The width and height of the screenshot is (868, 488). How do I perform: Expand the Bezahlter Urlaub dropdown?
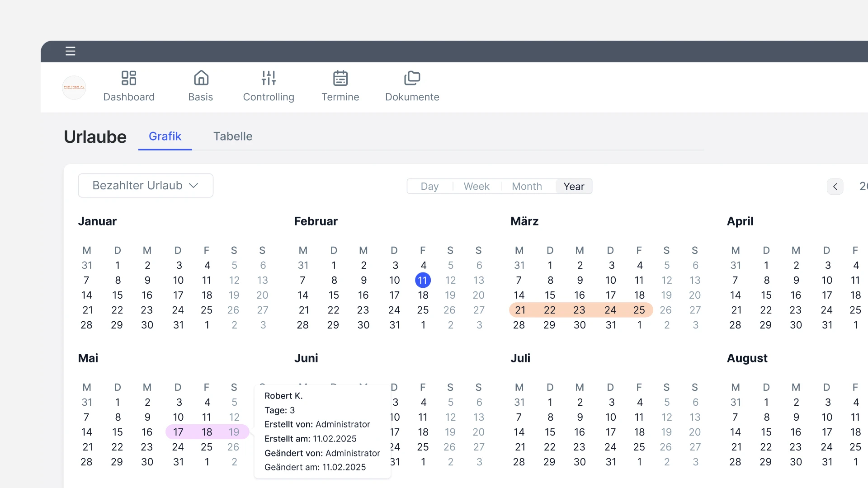pyautogui.click(x=146, y=185)
